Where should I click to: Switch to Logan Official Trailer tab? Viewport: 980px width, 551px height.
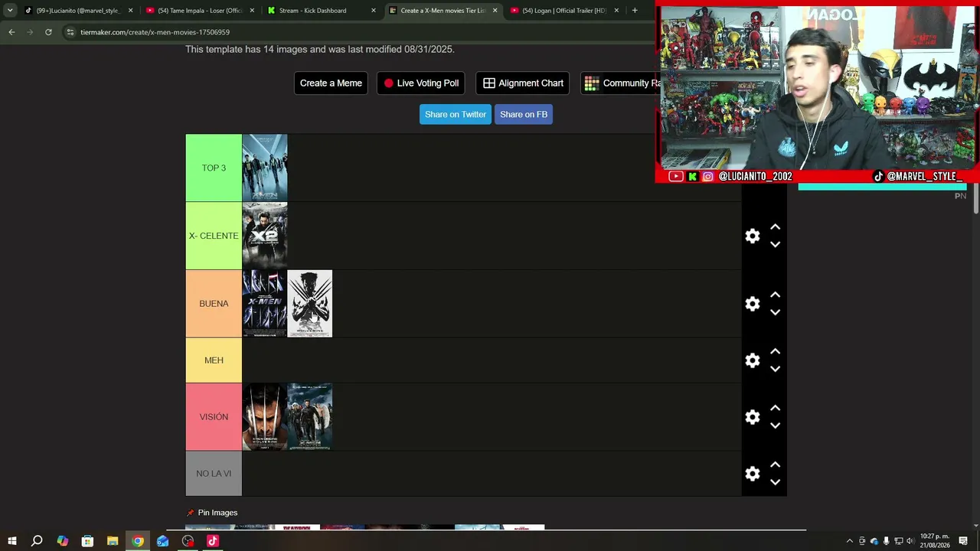point(564,11)
